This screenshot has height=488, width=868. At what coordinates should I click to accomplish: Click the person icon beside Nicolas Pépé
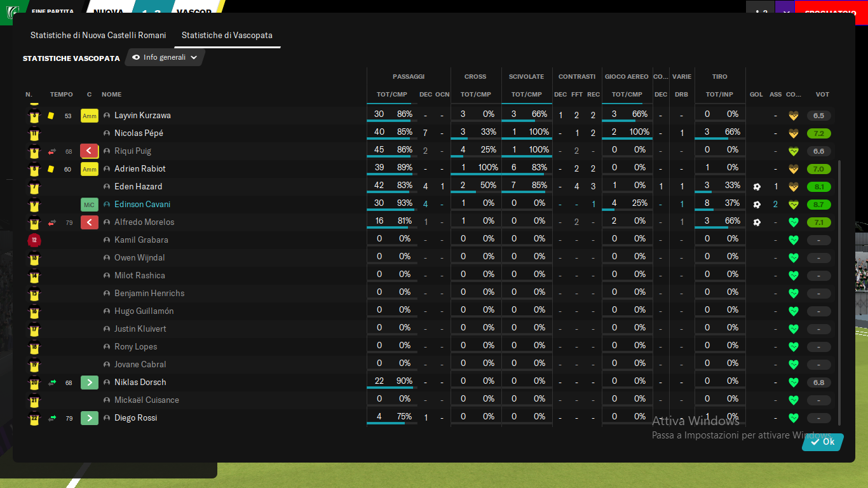(107, 133)
